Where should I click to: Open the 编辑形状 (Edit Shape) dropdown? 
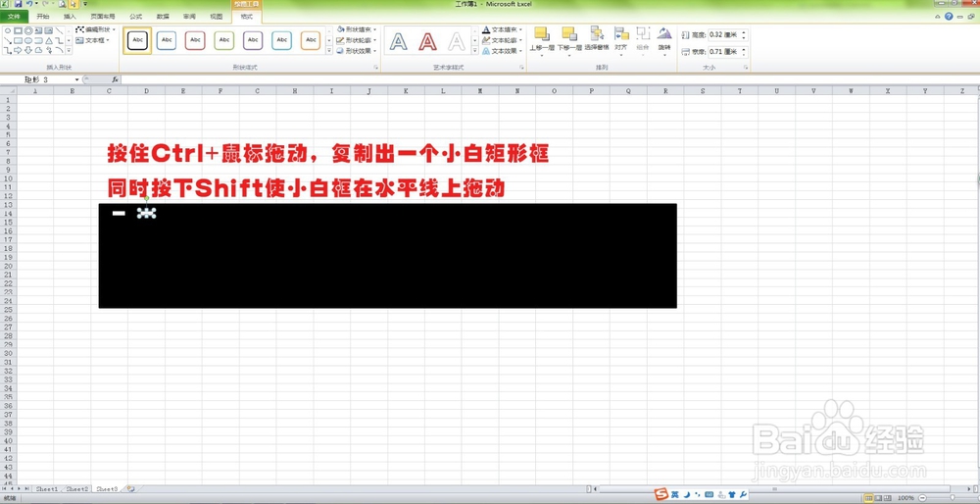pyautogui.click(x=96, y=29)
